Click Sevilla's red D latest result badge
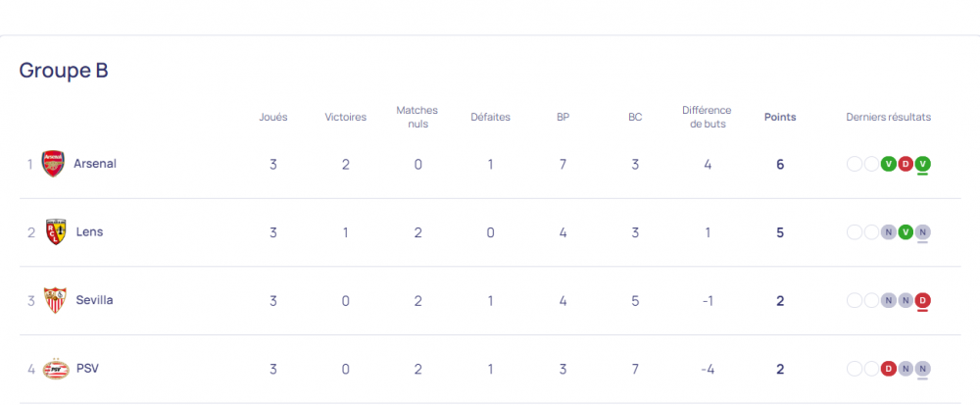This screenshot has width=980, height=405. coord(922,301)
